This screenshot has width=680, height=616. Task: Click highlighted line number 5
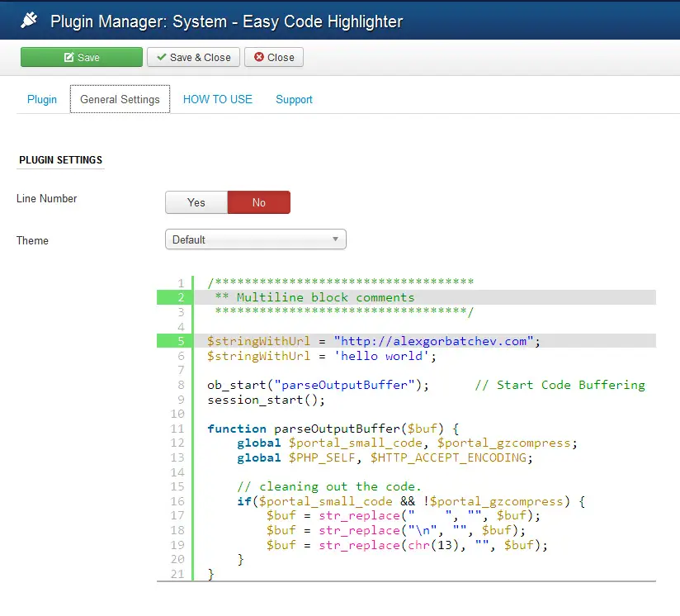click(181, 341)
